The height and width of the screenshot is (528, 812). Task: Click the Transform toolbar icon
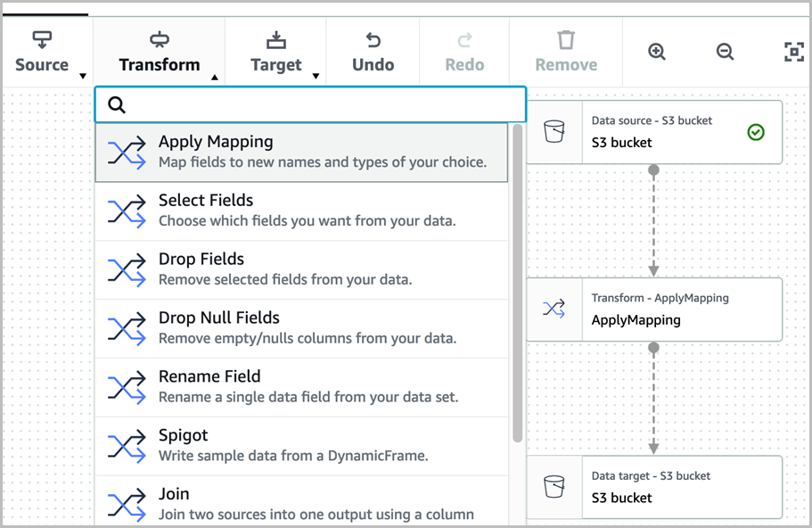pos(160,39)
